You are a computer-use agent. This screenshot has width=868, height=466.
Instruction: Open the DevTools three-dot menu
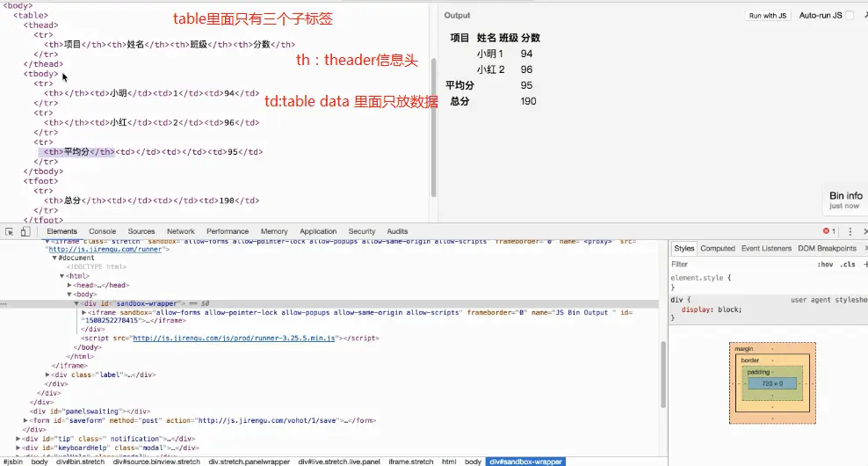(850, 231)
